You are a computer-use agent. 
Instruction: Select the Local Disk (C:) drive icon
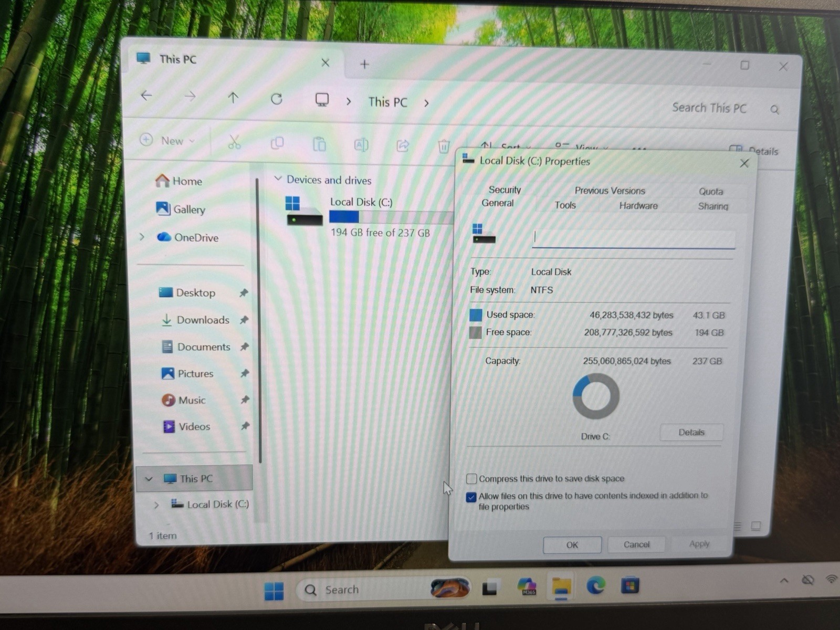tap(304, 211)
